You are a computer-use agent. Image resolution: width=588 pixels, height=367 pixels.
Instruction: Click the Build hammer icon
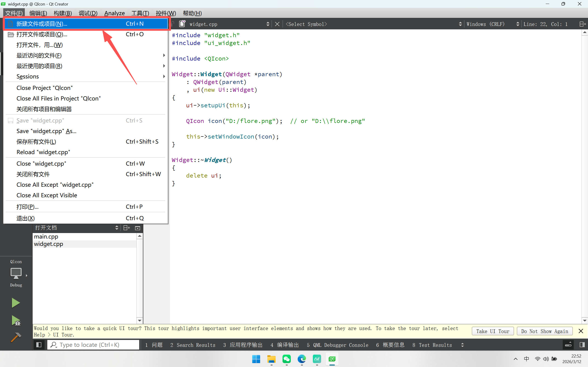click(16, 337)
